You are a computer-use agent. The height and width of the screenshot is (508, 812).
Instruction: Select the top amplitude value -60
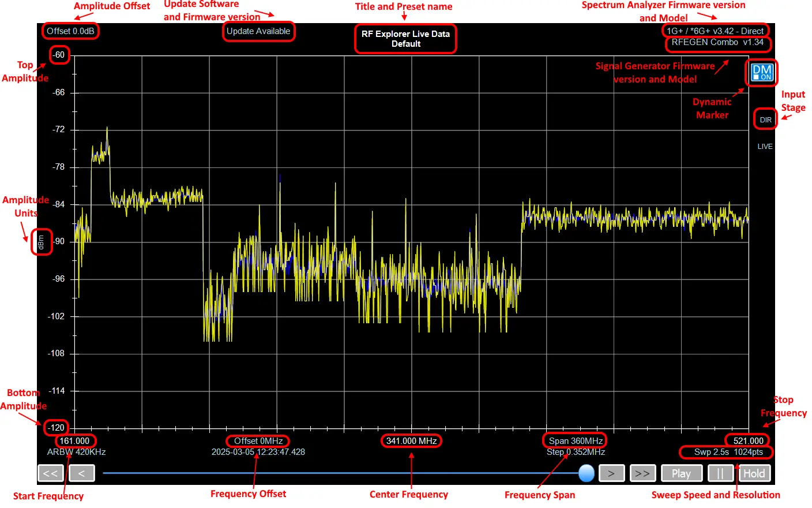tap(59, 55)
